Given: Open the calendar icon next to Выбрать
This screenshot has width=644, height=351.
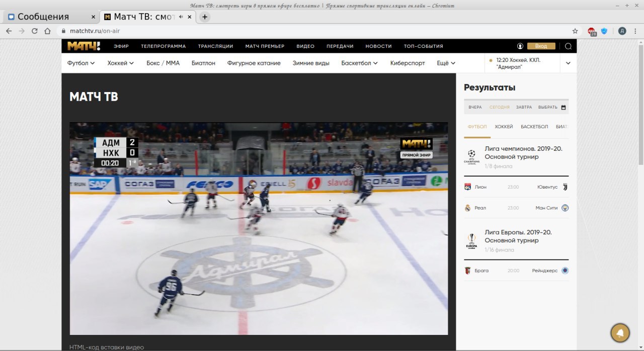Looking at the screenshot, I should 563,107.
